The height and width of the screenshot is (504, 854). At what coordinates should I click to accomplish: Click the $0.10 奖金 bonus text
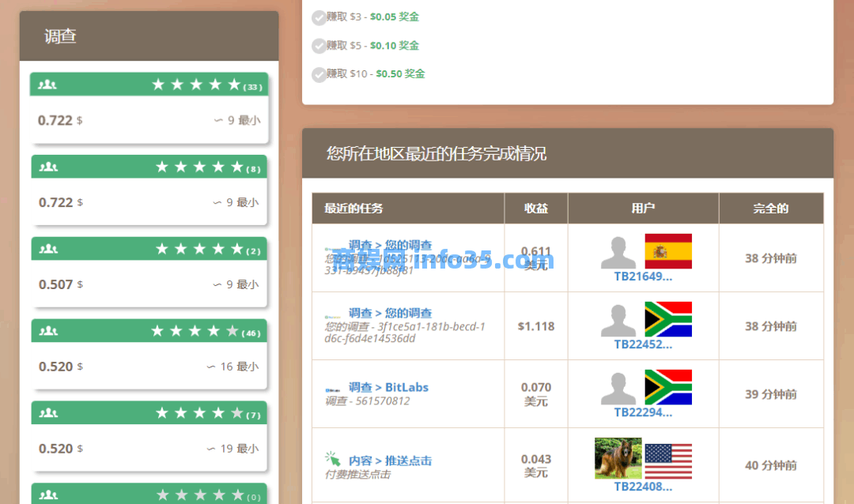click(395, 46)
